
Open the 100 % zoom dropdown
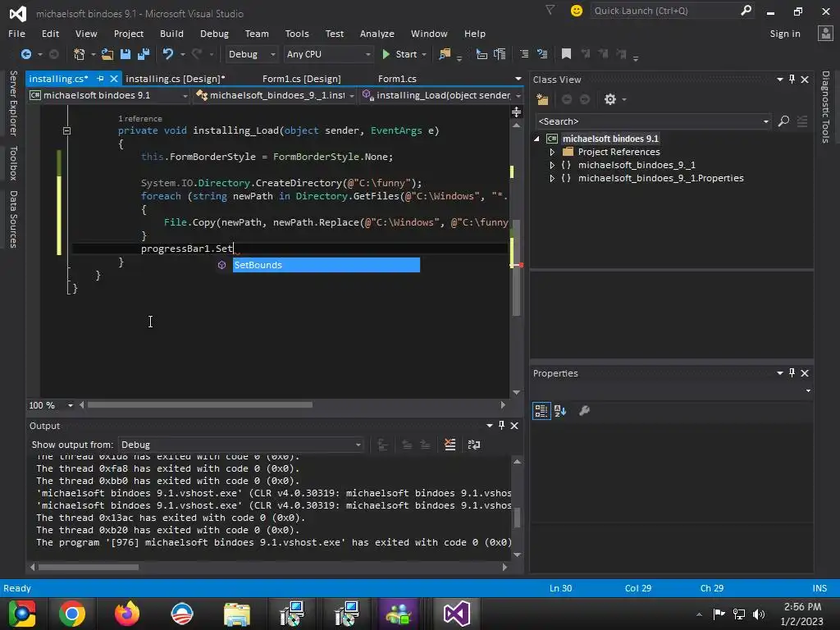click(x=51, y=405)
